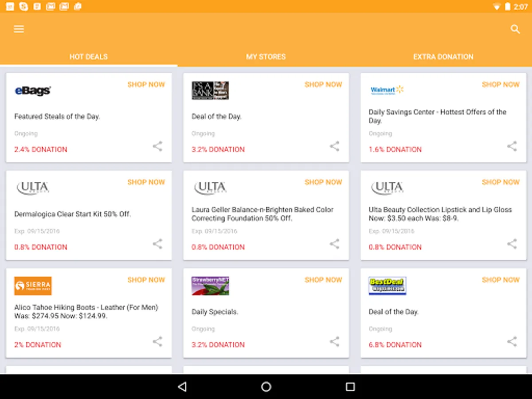Tap the eBags store logo

coord(33,90)
